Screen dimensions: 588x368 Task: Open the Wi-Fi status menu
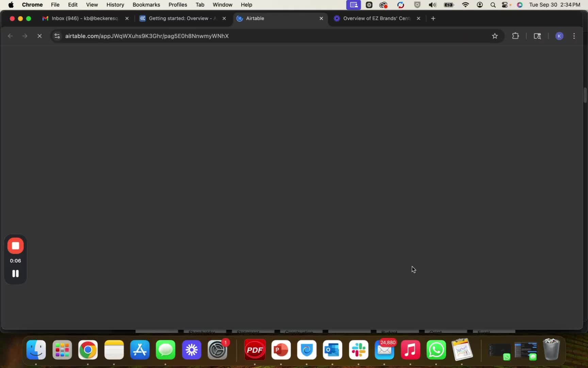click(x=465, y=5)
